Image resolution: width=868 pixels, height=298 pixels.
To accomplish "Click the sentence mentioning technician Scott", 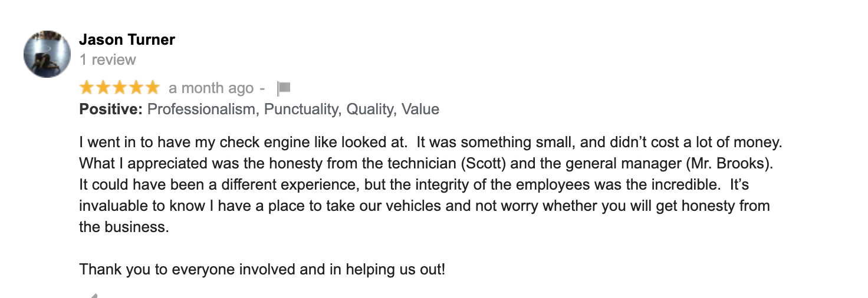I will (x=426, y=164).
